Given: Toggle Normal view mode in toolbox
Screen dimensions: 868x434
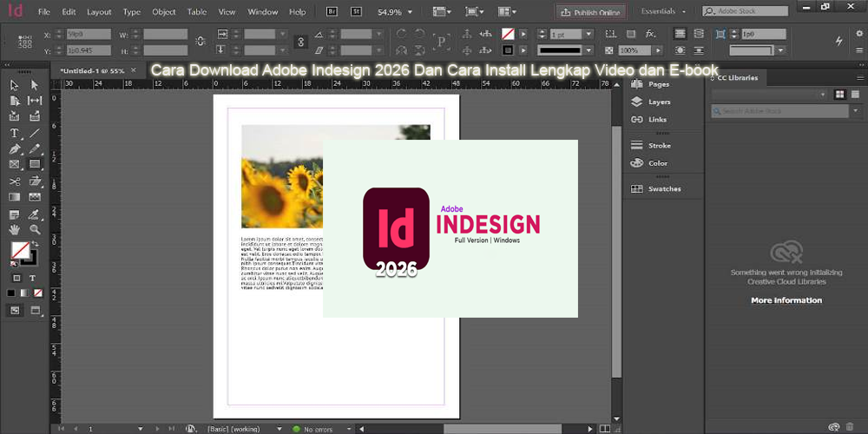Looking at the screenshot, I should coord(15,311).
